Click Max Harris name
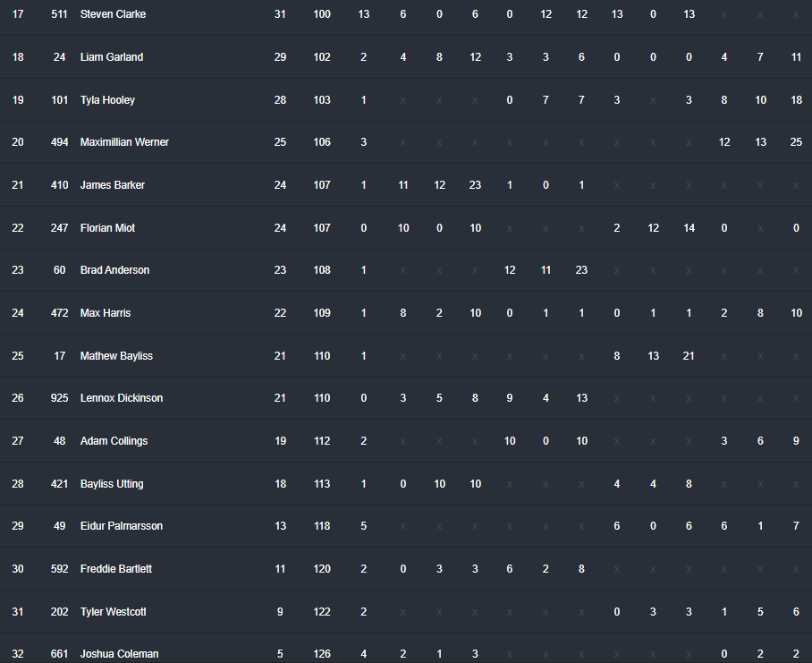 [x=106, y=313]
